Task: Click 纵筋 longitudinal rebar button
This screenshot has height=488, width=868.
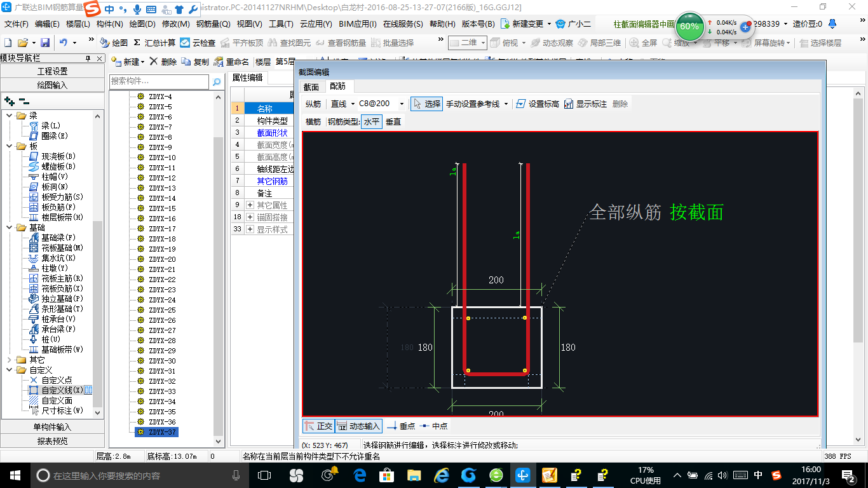Action: (313, 104)
